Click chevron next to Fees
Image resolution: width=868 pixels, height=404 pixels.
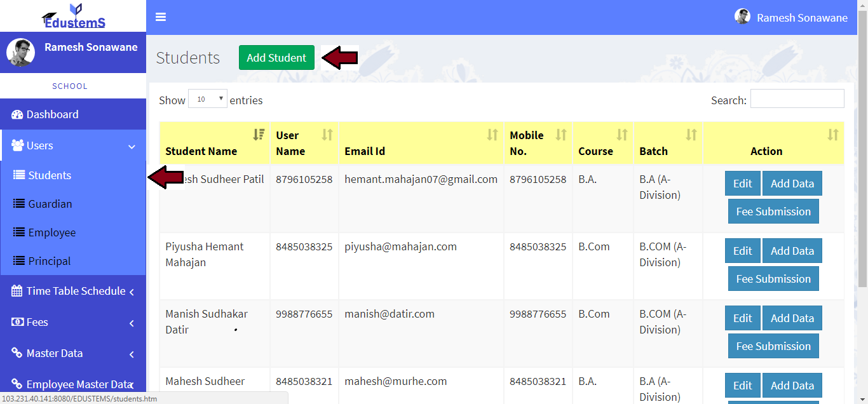click(x=132, y=323)
